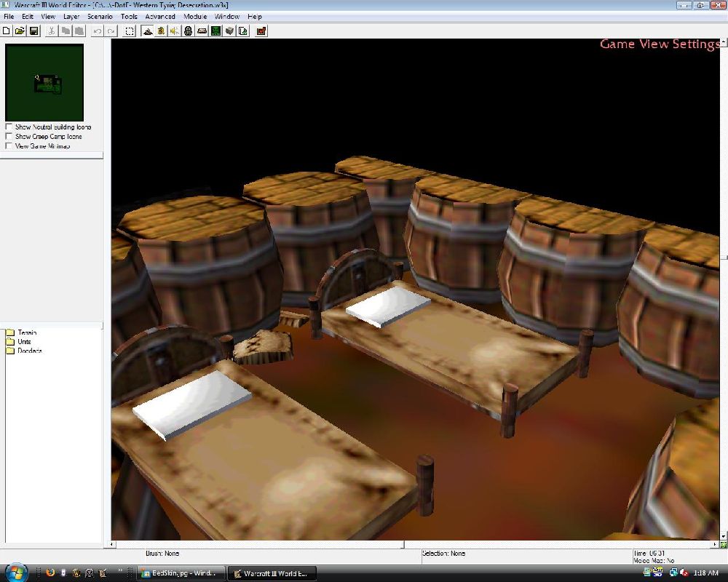728x582 pixels.
Task: Open the View menu
Action: (48, 17)
